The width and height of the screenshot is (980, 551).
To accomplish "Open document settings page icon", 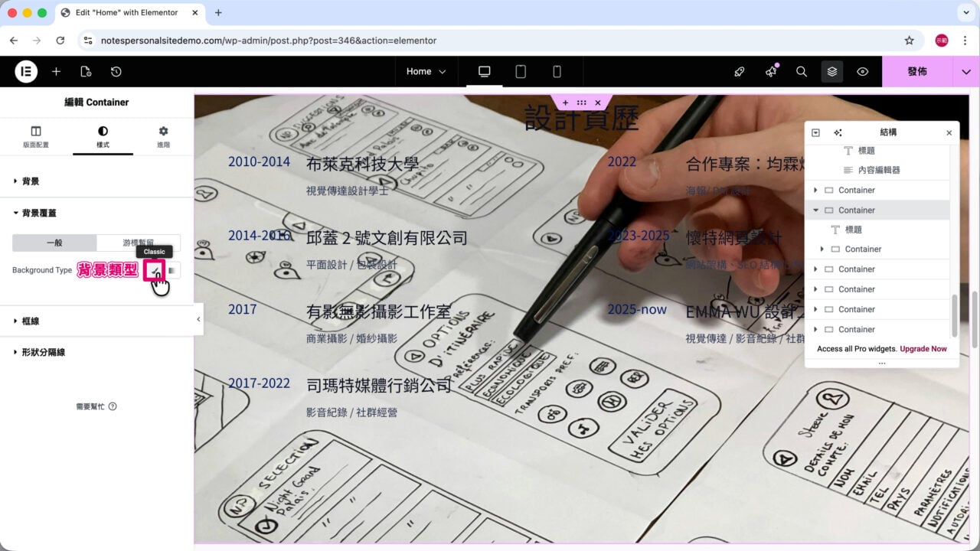I will (x=86, y=71).
